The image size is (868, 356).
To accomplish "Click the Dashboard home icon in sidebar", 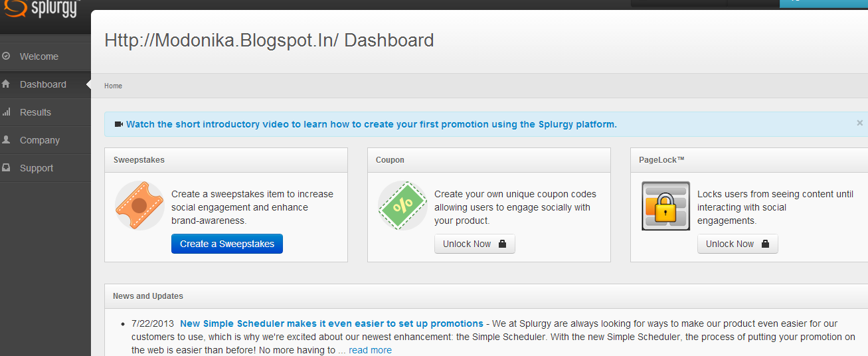I will tap(6, 84).
